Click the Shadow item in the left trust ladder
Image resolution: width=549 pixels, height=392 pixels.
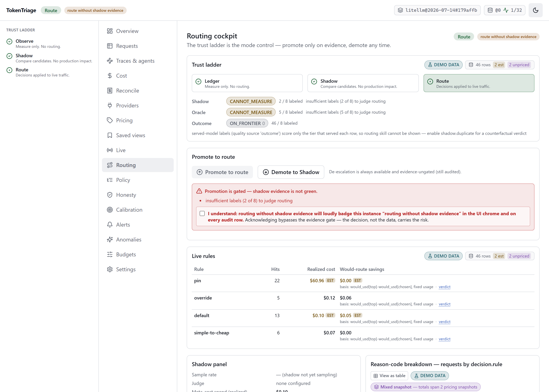(x=49, y=58)
